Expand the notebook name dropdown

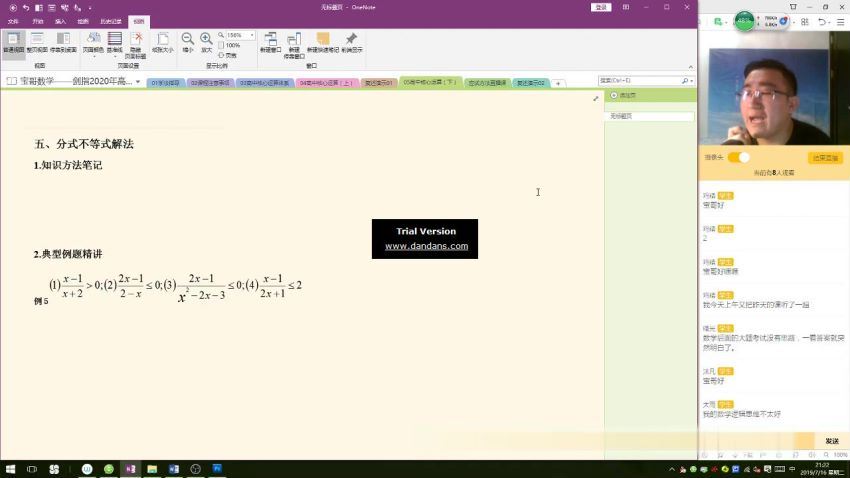click(x=138, y=82)
